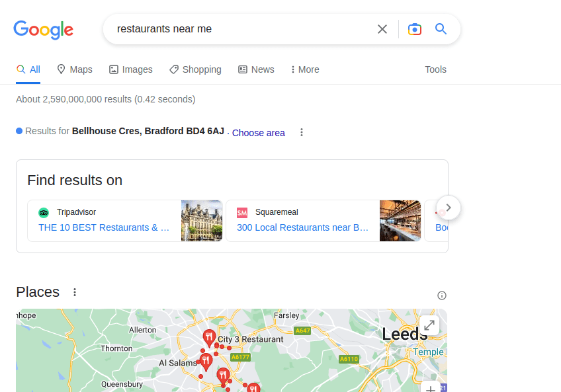Image resolution: width=561 pixels, height=392 pixels.
Task: Open Places section three-dot menu
Action: [x=75, y=292]
